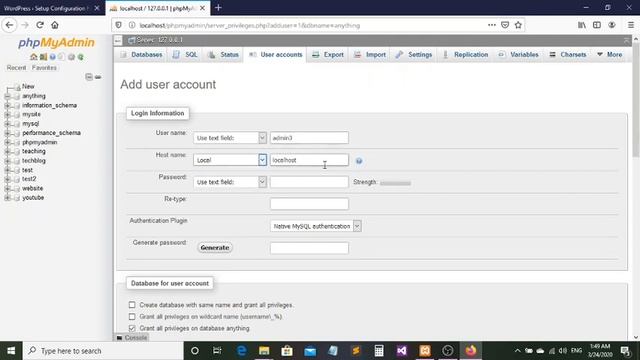
Task: Click the generated password output field
Action: click(309, 248)
